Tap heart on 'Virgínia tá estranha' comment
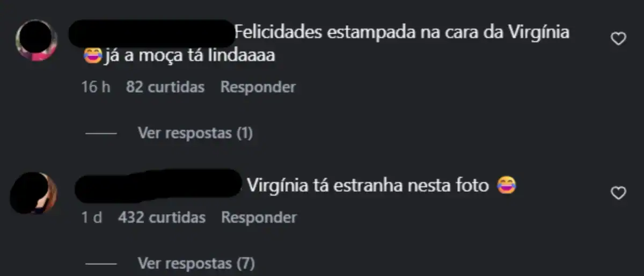The height and width of the screenshot is (276, 644). (x=619, y=193)
